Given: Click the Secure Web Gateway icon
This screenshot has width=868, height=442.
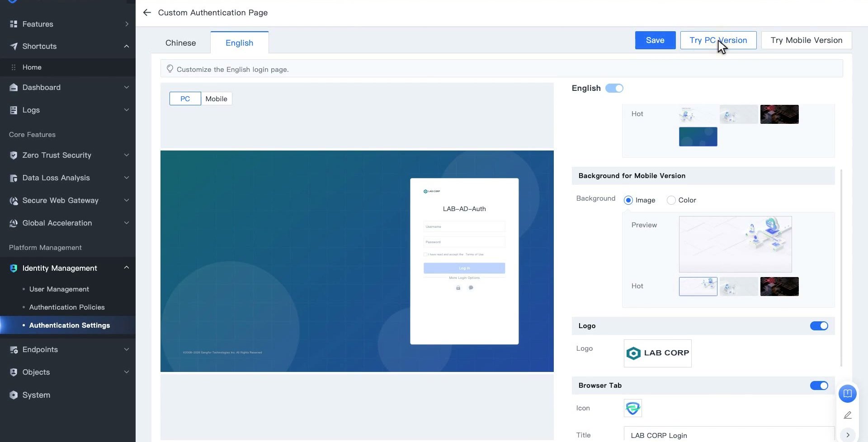Looking at the screenshot, I should (14, 200).
